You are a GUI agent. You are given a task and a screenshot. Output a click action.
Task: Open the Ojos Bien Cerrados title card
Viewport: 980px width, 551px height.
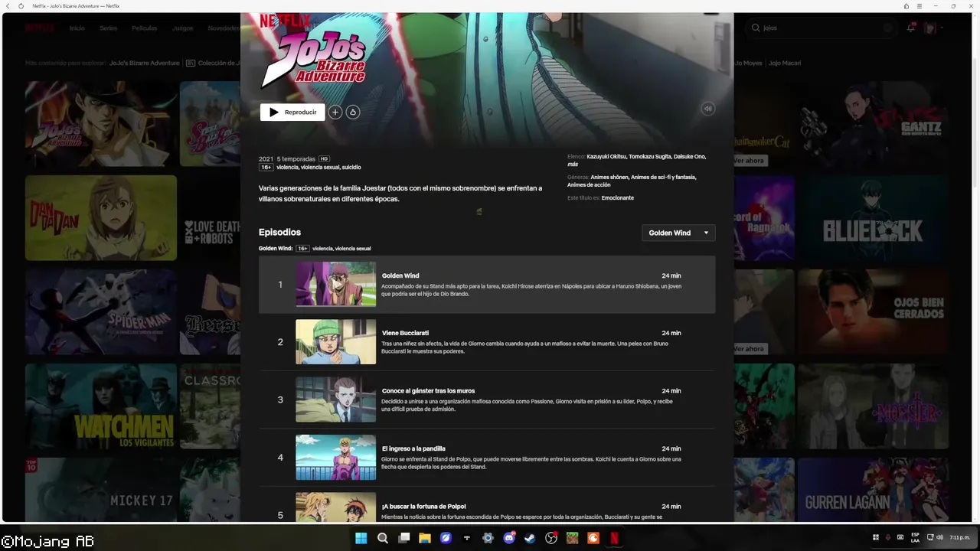coord(874,312)
